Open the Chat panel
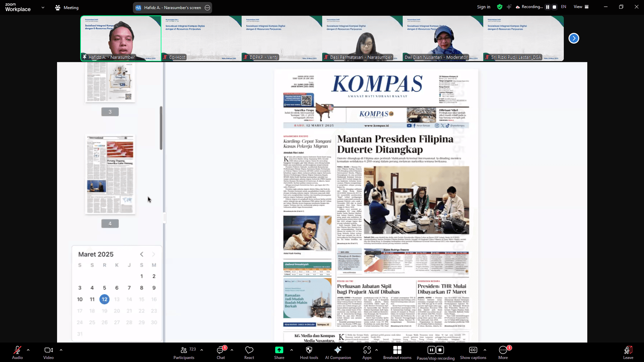Viewport: 644px width, 362px height. [220, 353]
